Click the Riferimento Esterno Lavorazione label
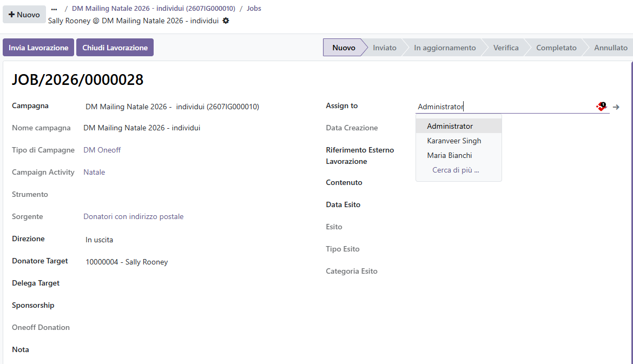Screen dimensions: 633x364 point(360,156)
